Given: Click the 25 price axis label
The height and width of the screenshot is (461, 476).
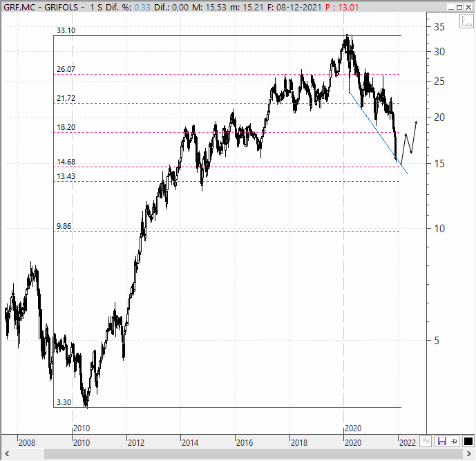Looking at the screenshot, I should pos(439,82).
